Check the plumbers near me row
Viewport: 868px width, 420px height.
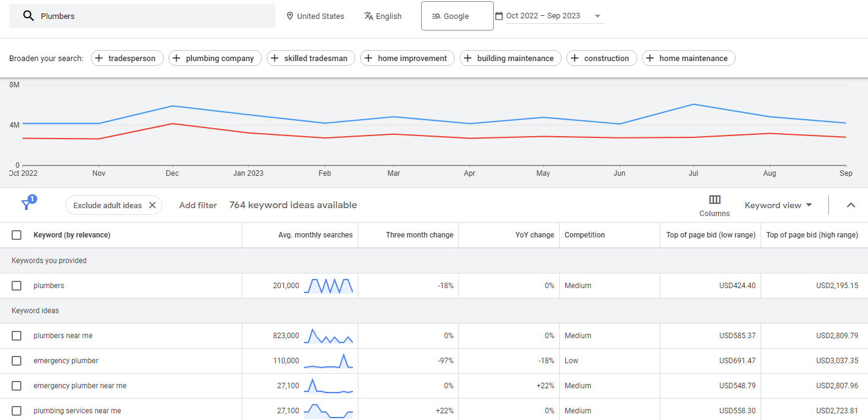pos(16,336)
